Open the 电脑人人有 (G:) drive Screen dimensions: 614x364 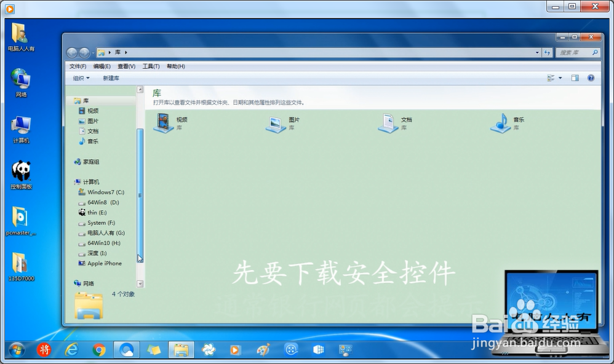point(102,233)
